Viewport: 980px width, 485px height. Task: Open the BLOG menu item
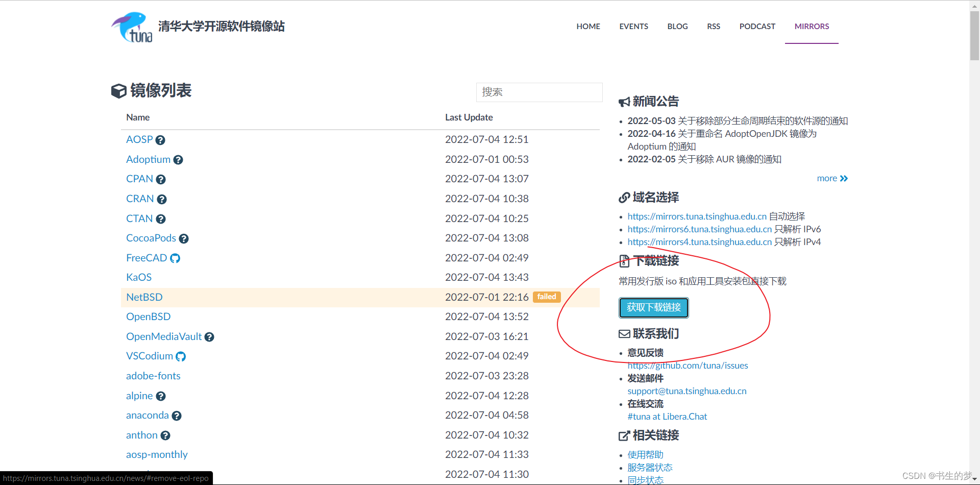tap(677, 26)
